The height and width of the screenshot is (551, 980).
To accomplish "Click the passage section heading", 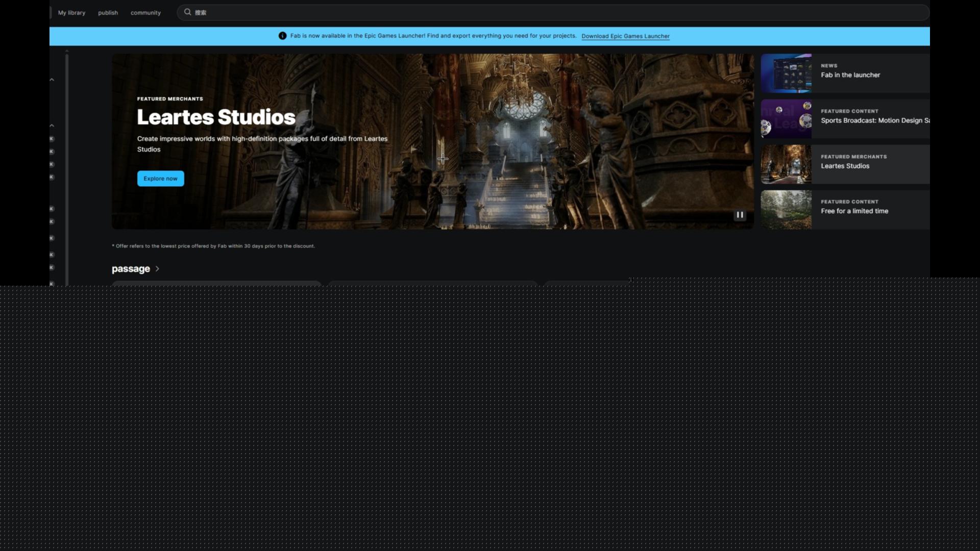I will (x=131, y=269).
